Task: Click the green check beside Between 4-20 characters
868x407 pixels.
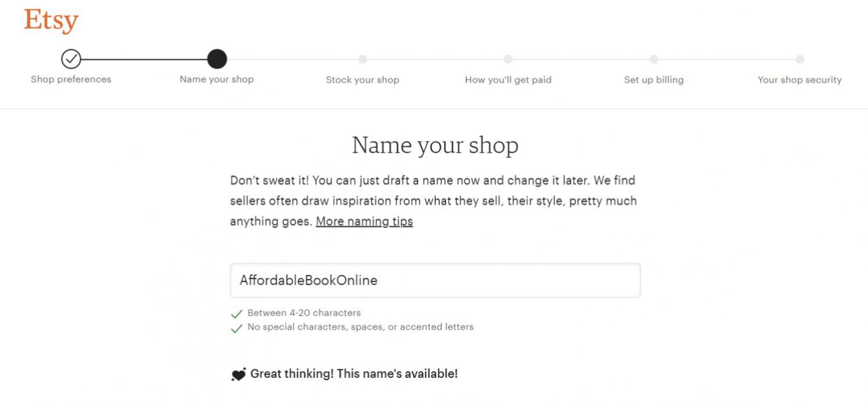Action: [236, 313]
